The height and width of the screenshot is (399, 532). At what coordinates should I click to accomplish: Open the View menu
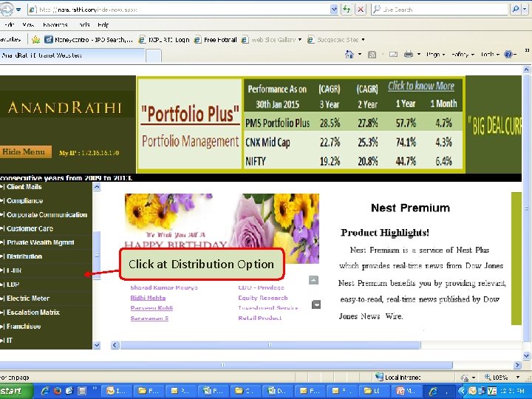coord(28,25)
